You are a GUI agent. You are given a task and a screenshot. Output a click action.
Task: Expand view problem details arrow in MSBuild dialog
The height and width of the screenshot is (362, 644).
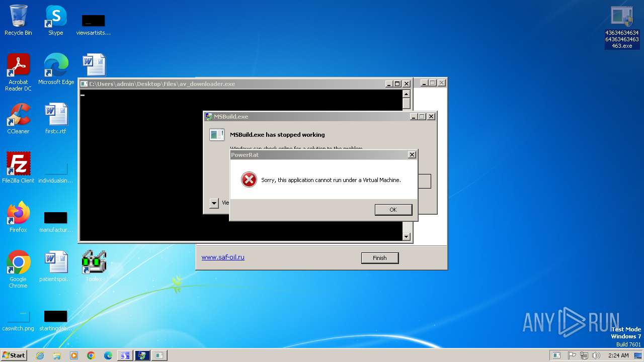point(214,203)
